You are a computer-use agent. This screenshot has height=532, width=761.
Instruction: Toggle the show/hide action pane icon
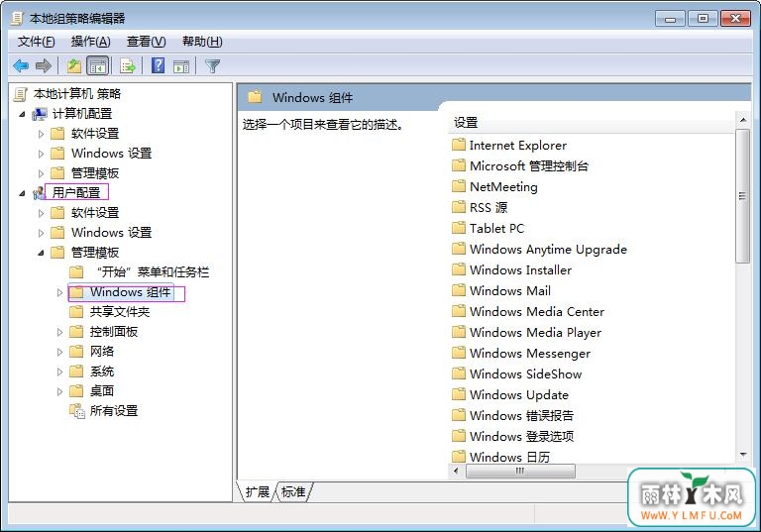pyautogui.click(x=181, y=66)
